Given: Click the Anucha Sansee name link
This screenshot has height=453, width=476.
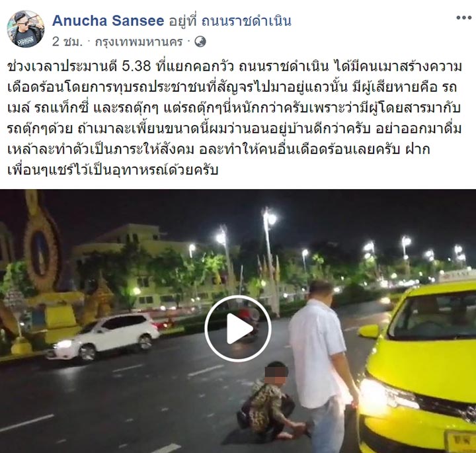Looking at the screenshot, I should click(108, 21).
